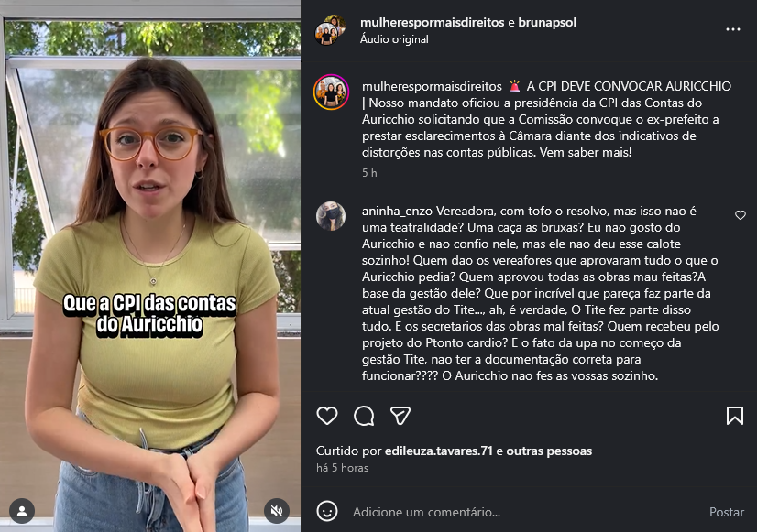The width and height of the screenshot is (757, 532).
Task: Open the aninha_enzo username link
Action: pos(398,212)
